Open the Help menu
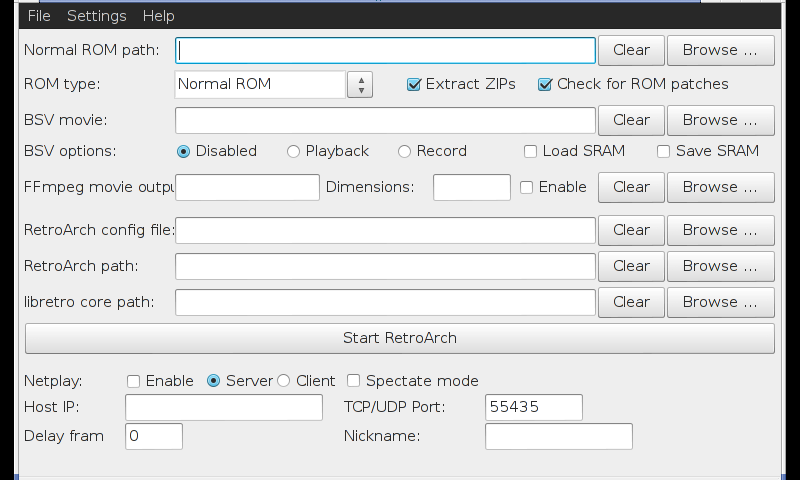This screenshot has height=480, width=800. [158, 16]
